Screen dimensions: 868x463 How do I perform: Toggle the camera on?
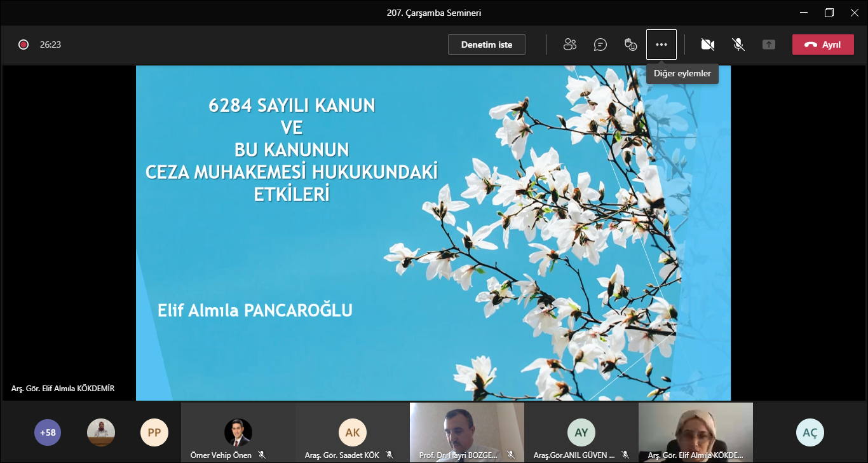707,45
